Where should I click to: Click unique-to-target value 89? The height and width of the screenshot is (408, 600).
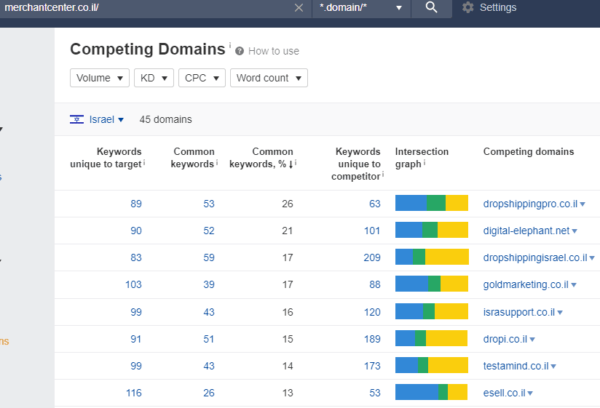[136, 204]
